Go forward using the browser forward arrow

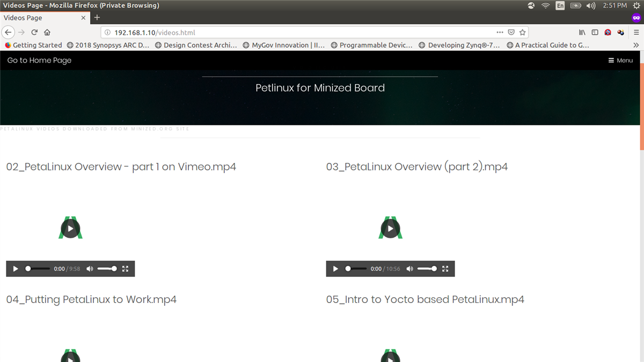pos(21,32)
